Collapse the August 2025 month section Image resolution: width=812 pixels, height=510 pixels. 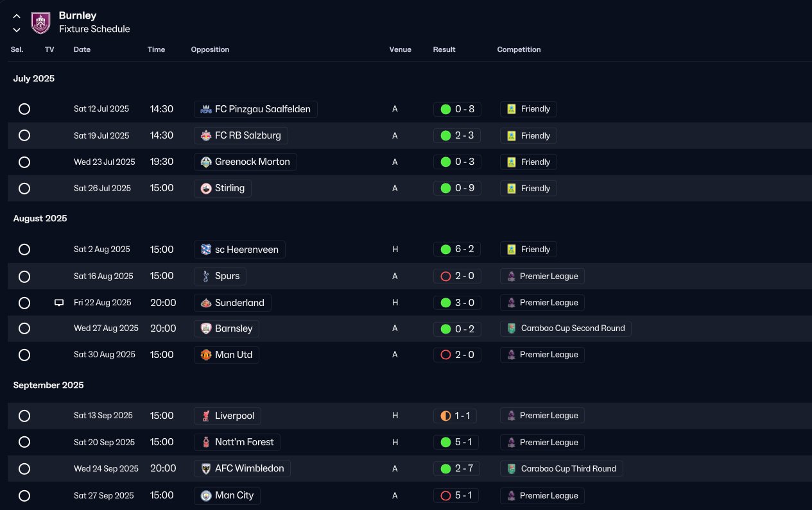40,219
